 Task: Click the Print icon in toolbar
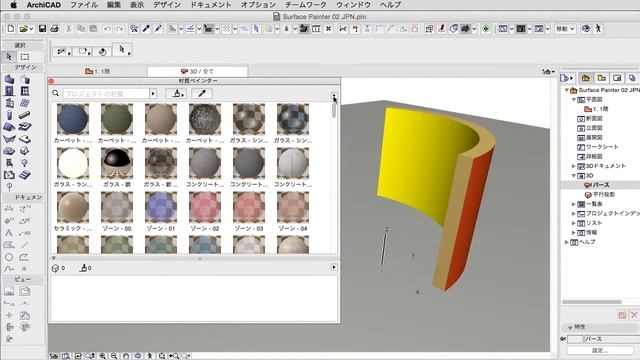(x=54, y=29)
